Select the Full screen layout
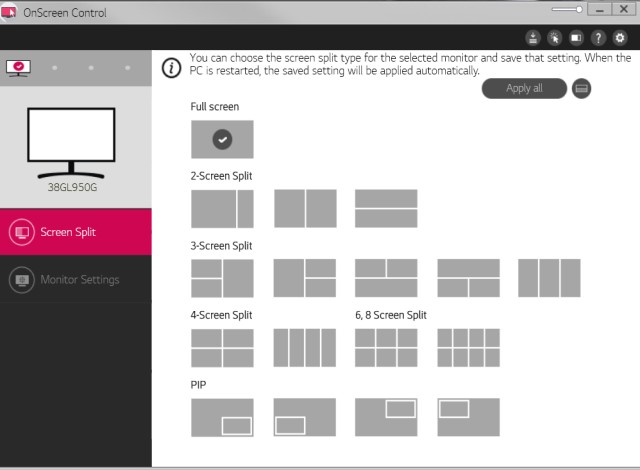Screen dimensions: 640x470 pos(222,139)
